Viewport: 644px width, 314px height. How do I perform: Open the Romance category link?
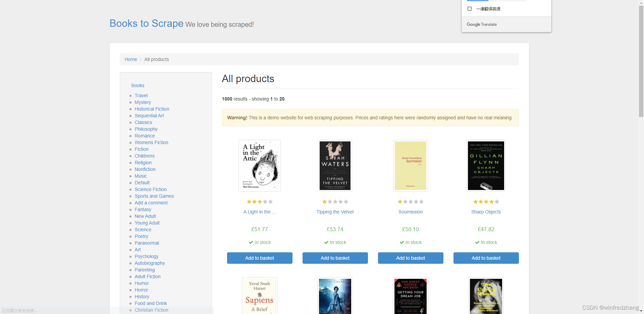(x=145, y=136)
